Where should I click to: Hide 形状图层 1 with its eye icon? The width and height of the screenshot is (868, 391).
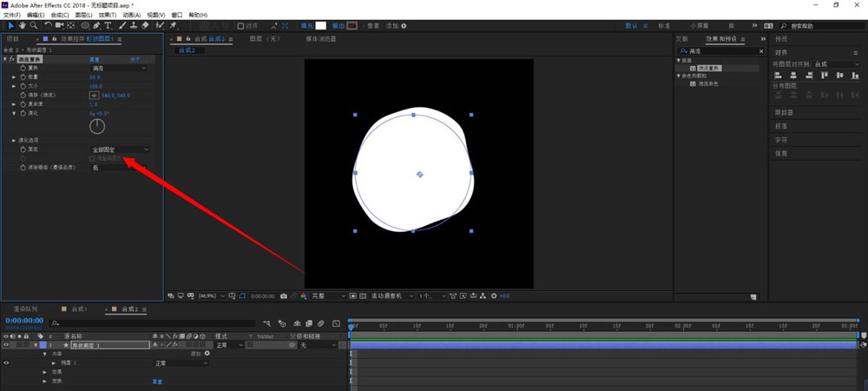tap(6, 345)
